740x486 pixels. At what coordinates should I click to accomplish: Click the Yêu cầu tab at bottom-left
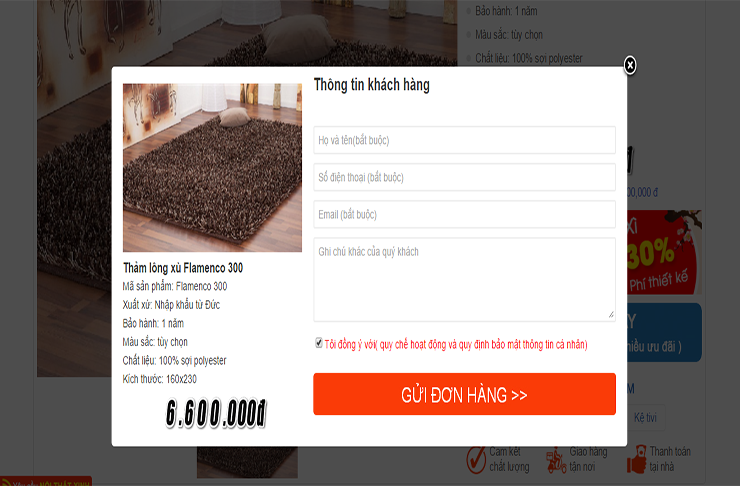click(46, 482)
